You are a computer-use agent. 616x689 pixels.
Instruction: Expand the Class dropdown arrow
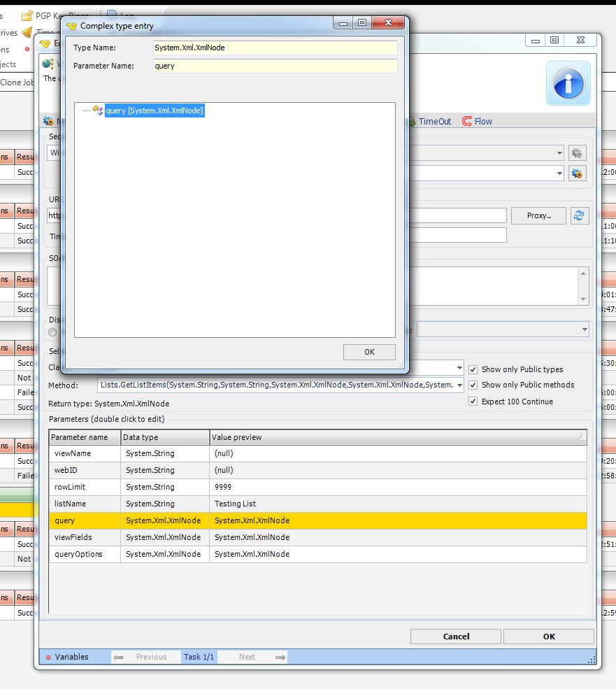(x=459, y=368)
